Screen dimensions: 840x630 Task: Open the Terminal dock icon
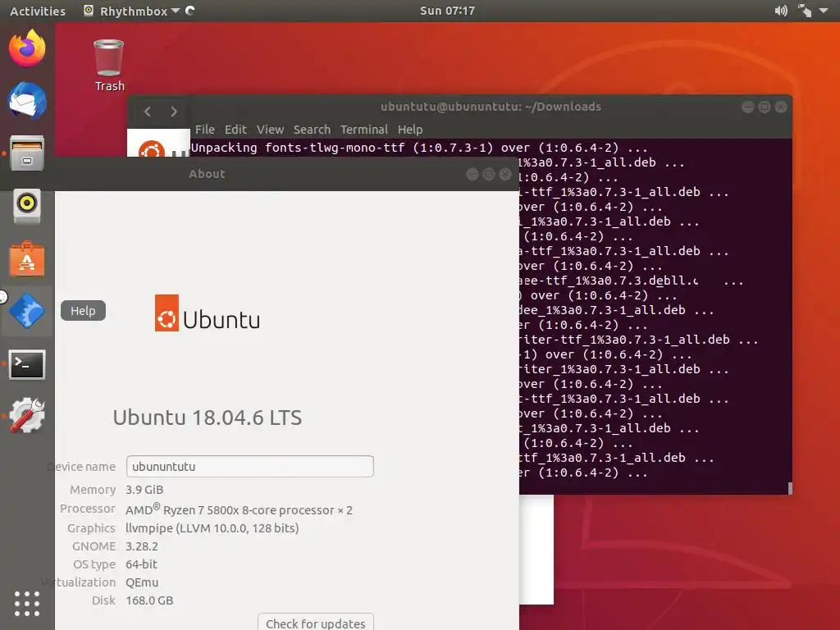tap(27, 364)
